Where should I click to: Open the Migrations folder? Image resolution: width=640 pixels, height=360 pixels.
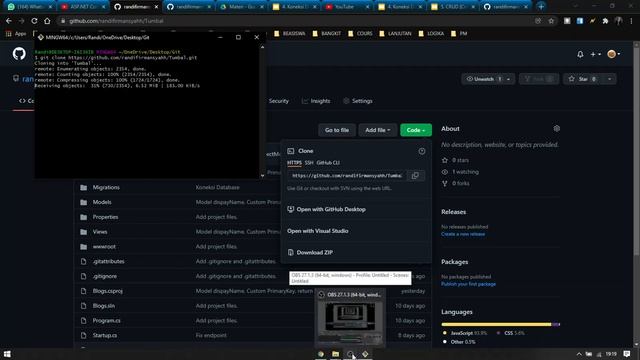(x=106, y=187)
